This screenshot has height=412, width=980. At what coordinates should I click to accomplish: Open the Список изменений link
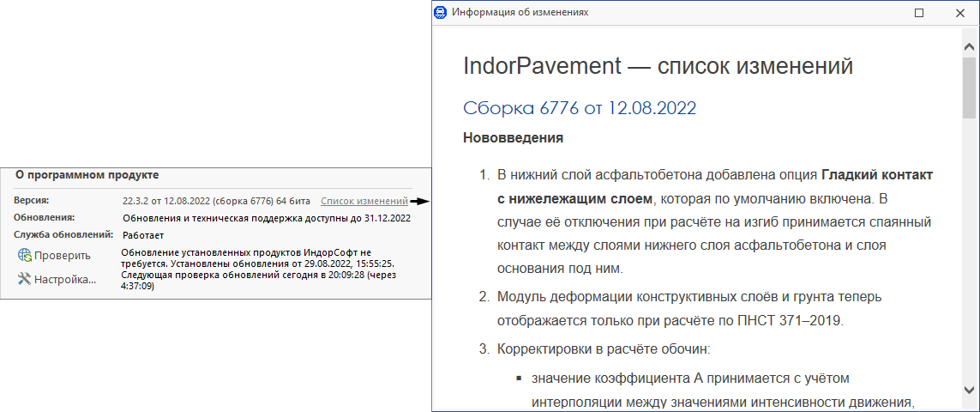tap(364, 201)
